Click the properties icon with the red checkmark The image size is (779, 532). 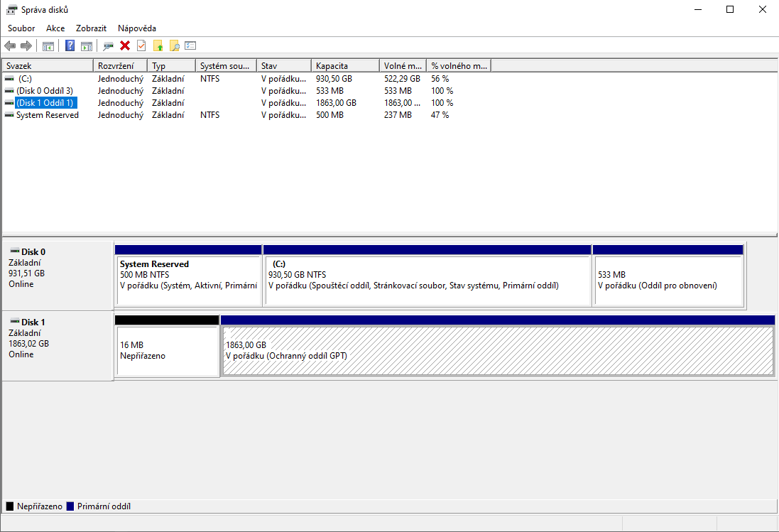(141, 46)
